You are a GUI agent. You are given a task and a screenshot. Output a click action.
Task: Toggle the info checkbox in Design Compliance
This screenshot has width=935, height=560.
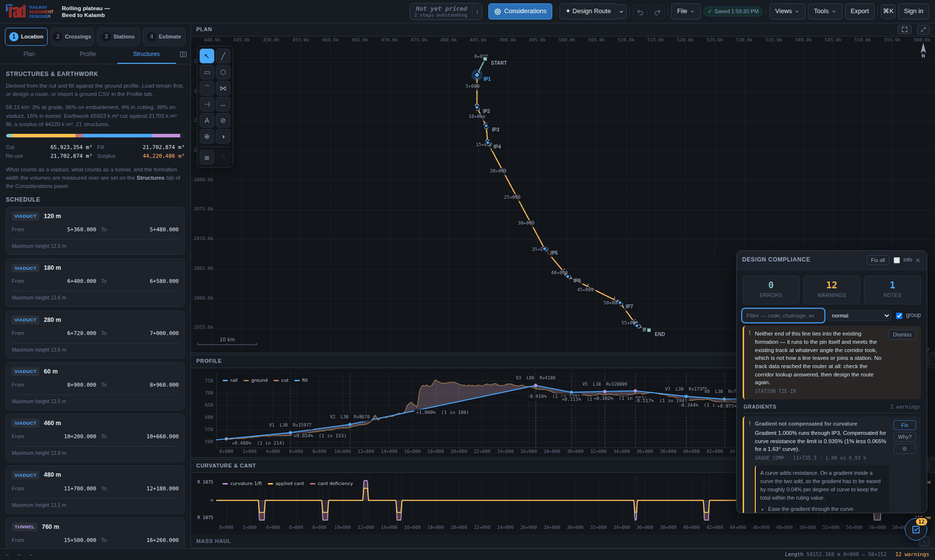[897, 261]
